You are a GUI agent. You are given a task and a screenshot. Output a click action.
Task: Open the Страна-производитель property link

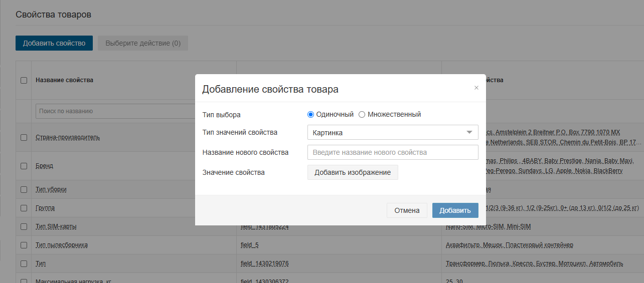point(68,137)
